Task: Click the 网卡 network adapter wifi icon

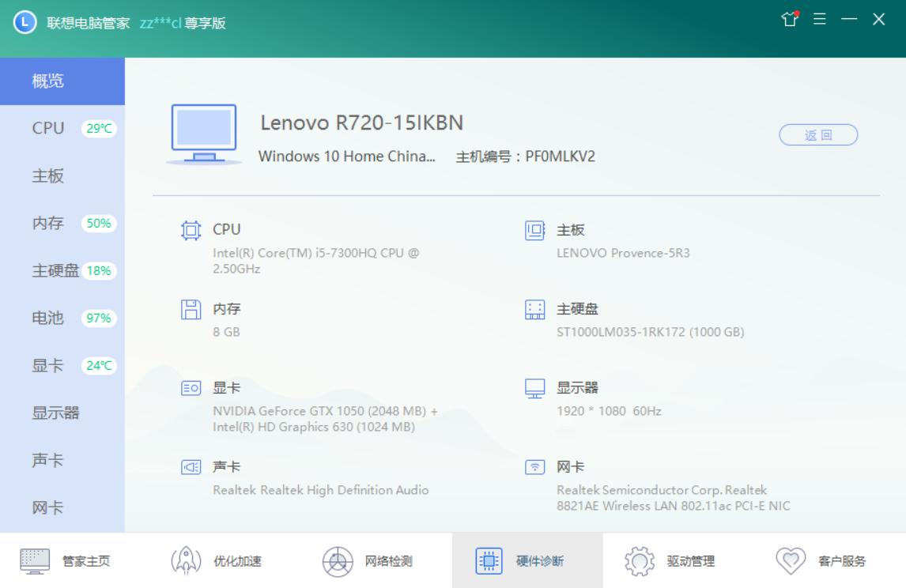Action: [x=534, y=467]
